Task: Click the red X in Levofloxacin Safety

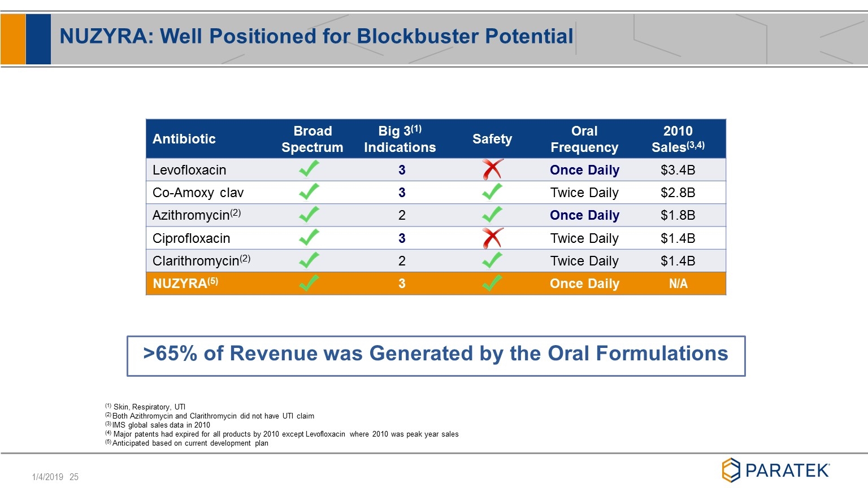Action: click(x=493, y=169)
